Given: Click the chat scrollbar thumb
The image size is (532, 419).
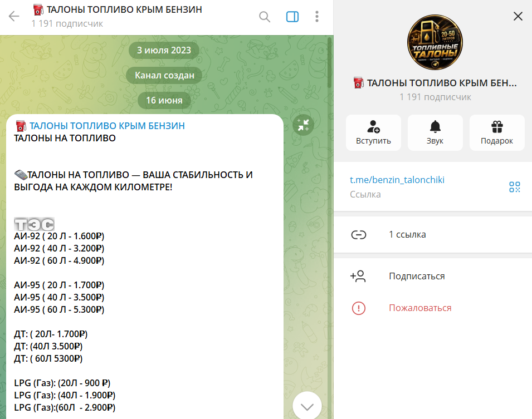Looking at the screenshot, I should click(329, 63).
